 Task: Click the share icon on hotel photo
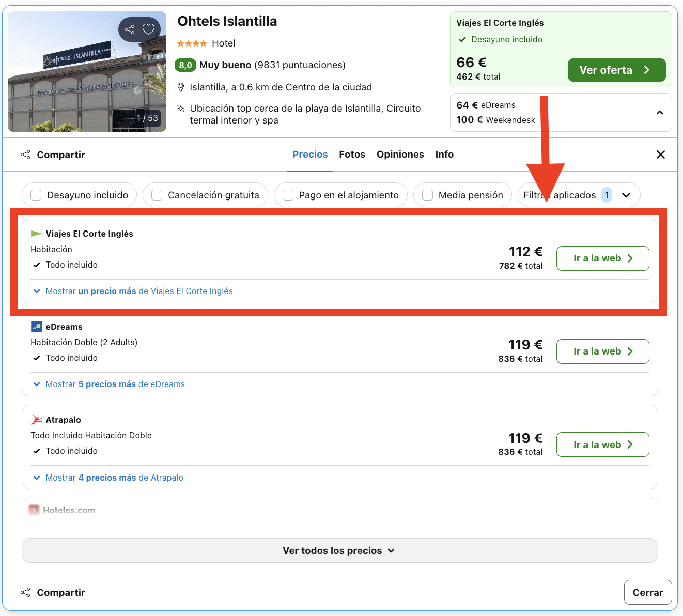pyautogui.click(x=130, y=29)
